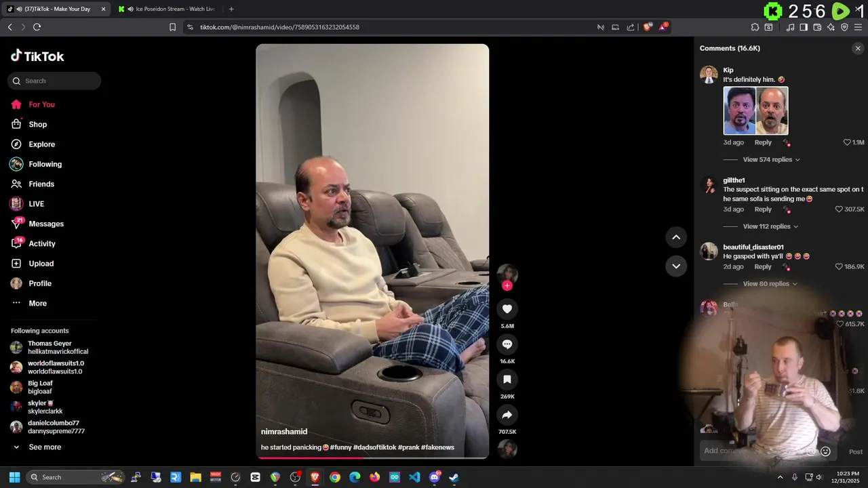
Task: Open the emoji picker in comment box
Action: (x=825, y=451)
